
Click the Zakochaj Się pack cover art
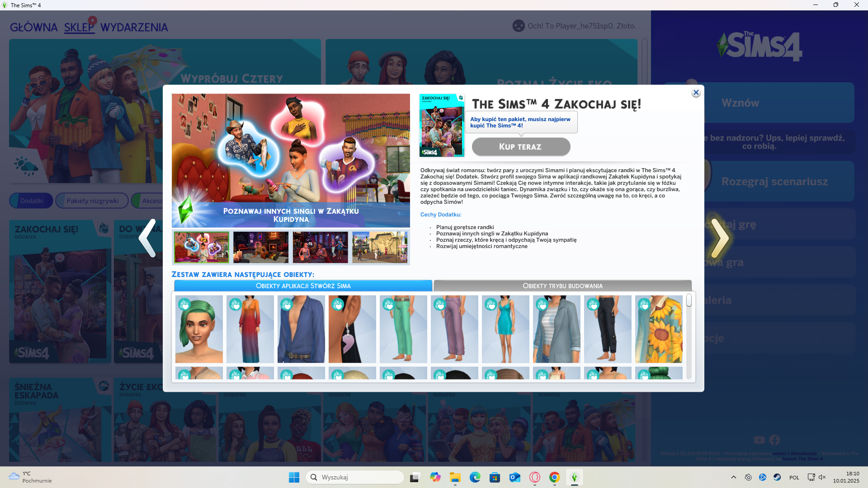pos(442,125)
